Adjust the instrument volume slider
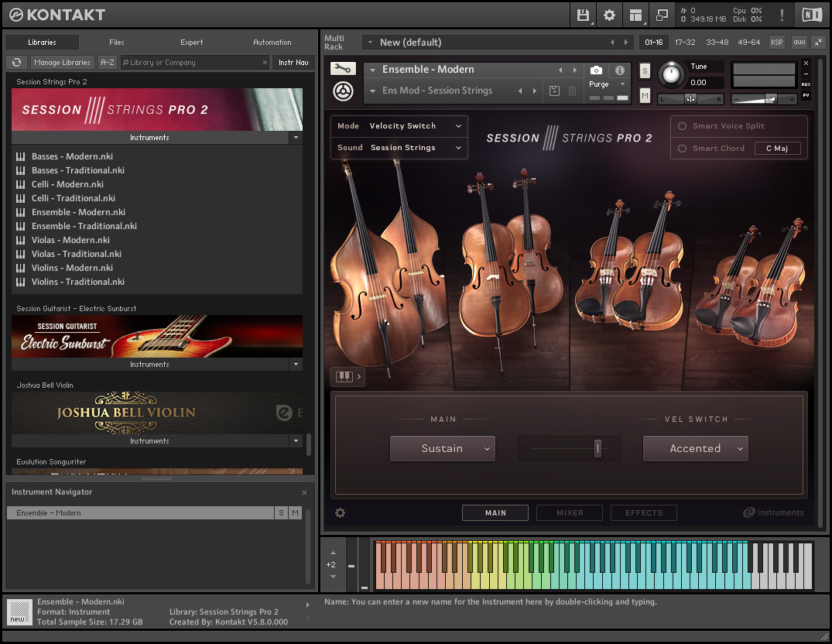Image resolution: width=832 pixels, height=644 pixels. coord(764,99)
